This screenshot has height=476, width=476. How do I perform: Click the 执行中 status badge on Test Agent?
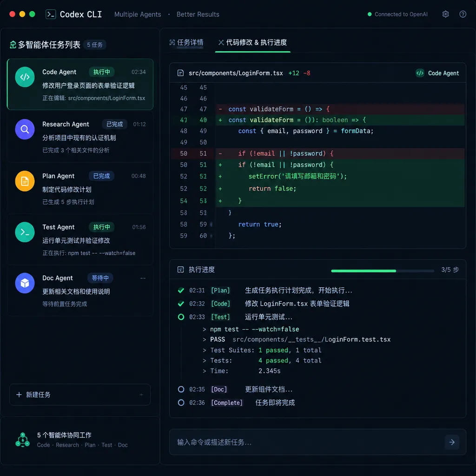[x=102, y=227]
